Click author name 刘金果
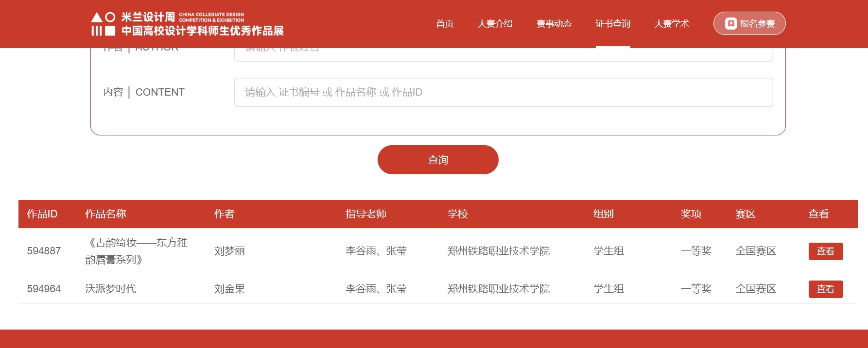This screenshot has width=868, height=348. [x=229, y=289]
